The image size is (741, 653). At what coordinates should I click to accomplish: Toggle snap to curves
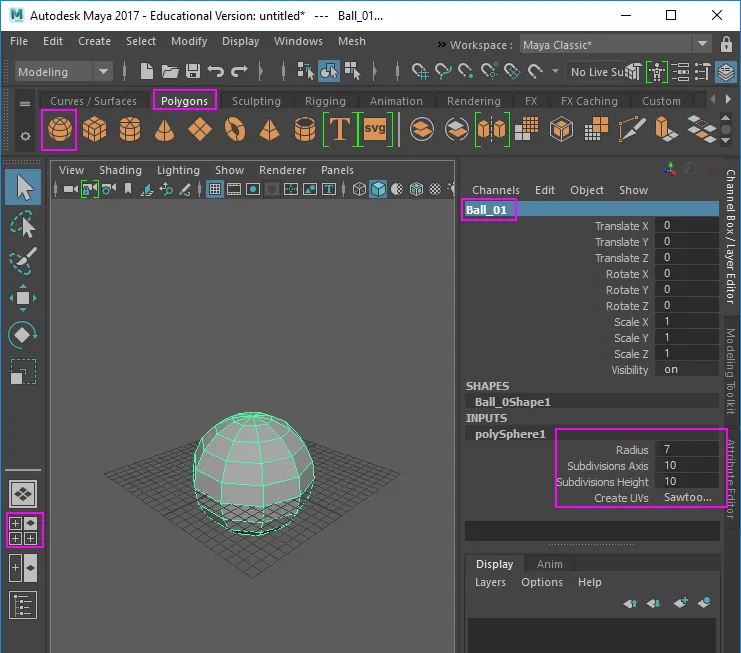coord(443,71)
